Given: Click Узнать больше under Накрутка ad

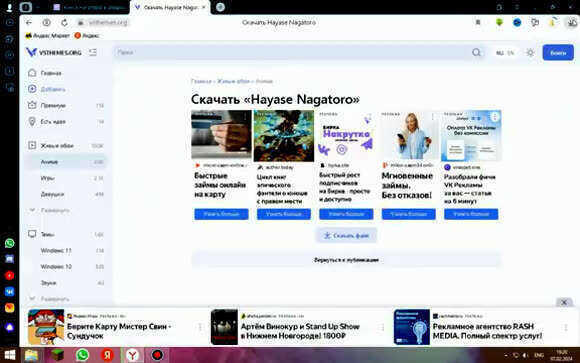Looking at the screenshot, I should click(346, 214).
